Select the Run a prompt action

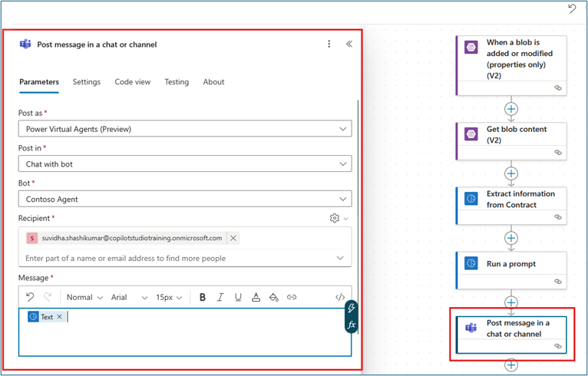[511, 270]
